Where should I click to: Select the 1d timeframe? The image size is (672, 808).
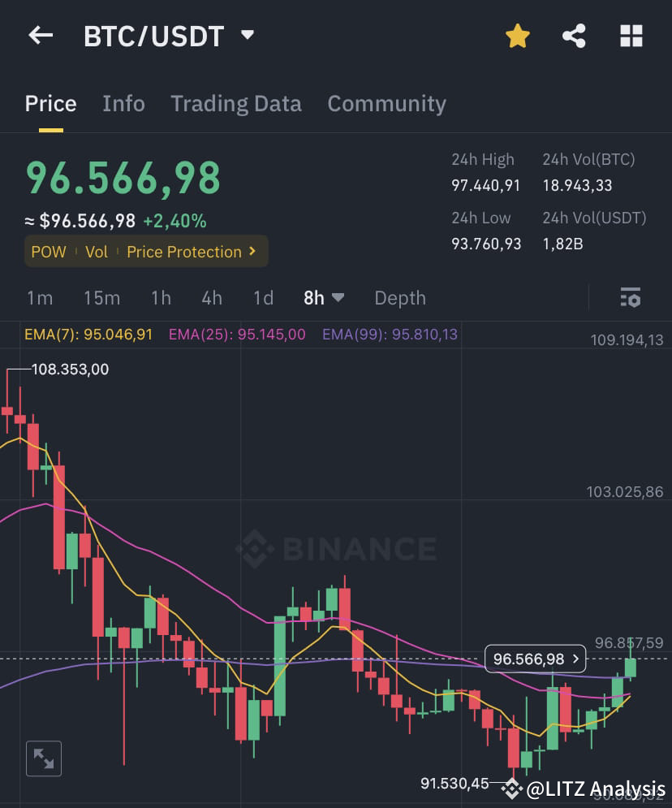[263, 298]
